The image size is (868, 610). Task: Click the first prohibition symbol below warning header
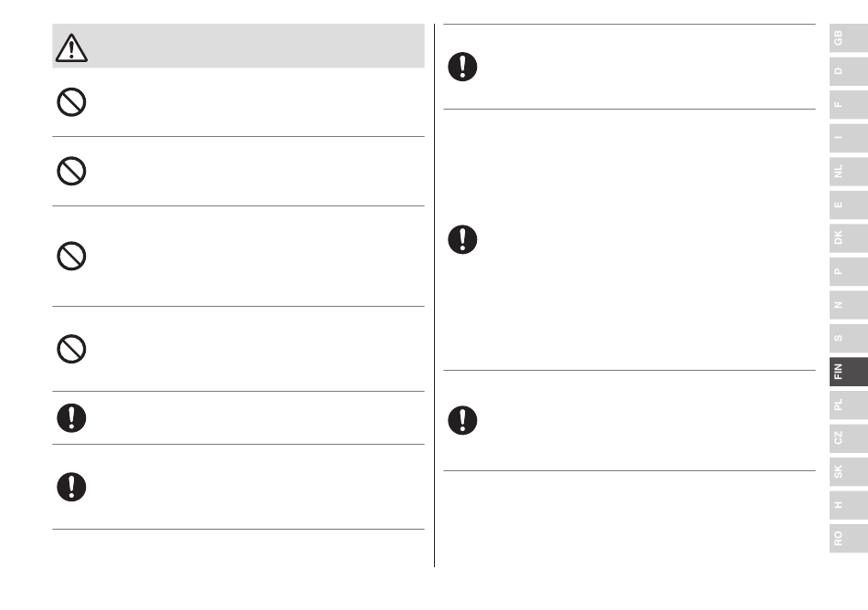click(x=71, y=101)
